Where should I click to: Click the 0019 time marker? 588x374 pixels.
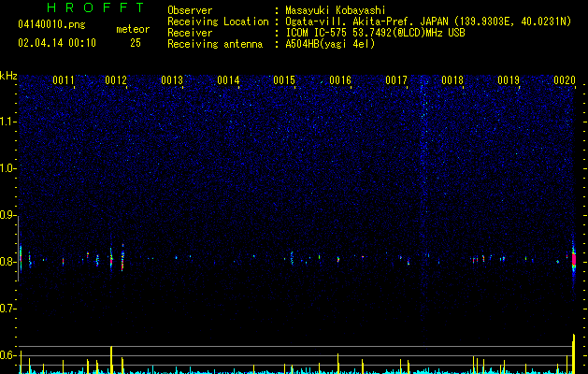509,80
